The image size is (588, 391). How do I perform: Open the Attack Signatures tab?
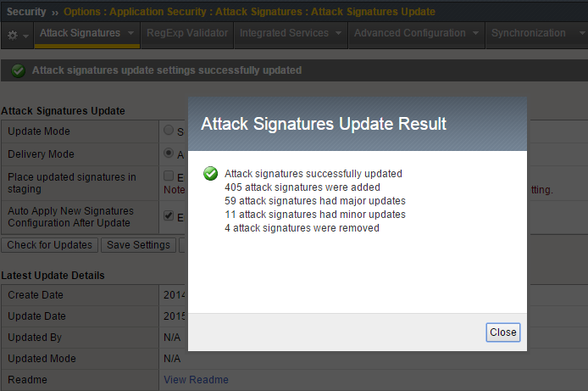coord(80,33)
